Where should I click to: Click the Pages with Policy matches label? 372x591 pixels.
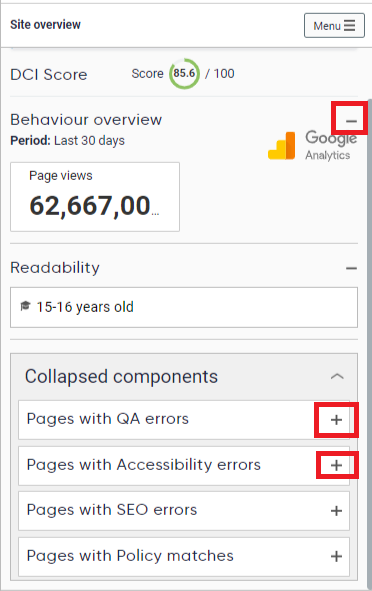tap(130, 556)
